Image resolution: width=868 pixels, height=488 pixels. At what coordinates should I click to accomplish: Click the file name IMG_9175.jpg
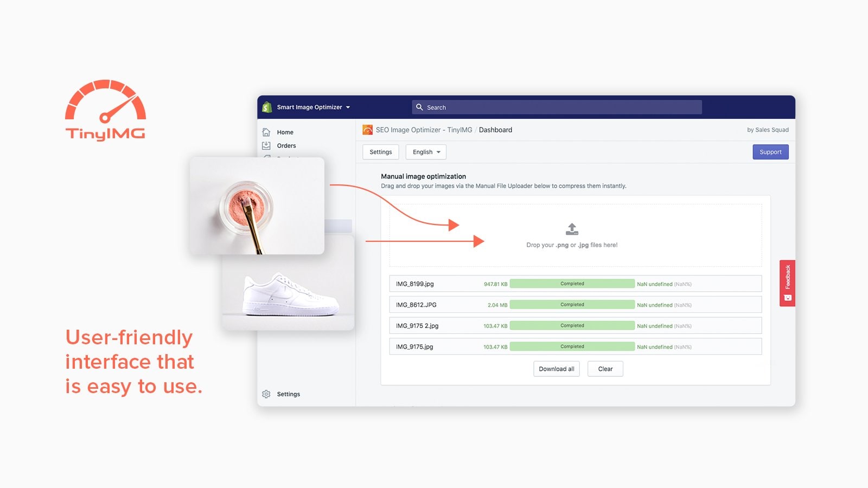pyautogui.click(x=414, y=347)
